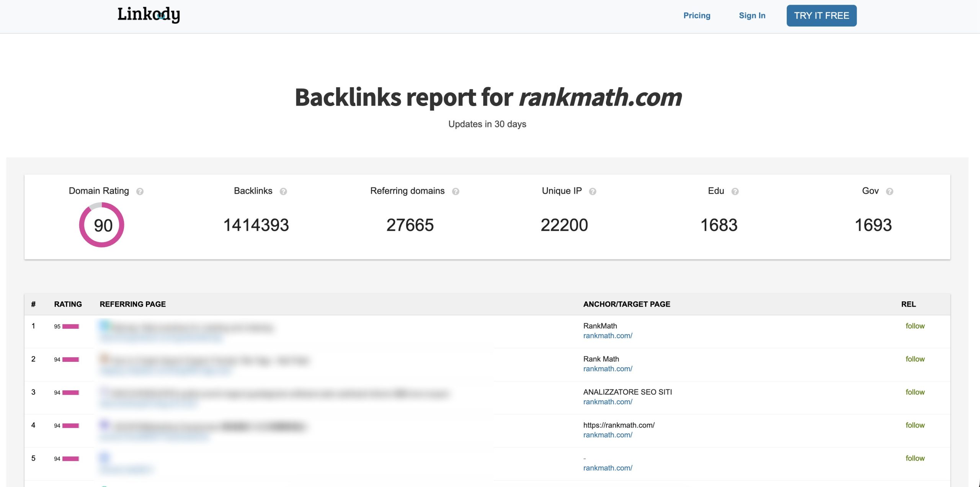Image resolution: width=980 pixels, height=487 pixels.
Task: Click the blurred referring page in row 3
Action: click(x=274, y=397)
